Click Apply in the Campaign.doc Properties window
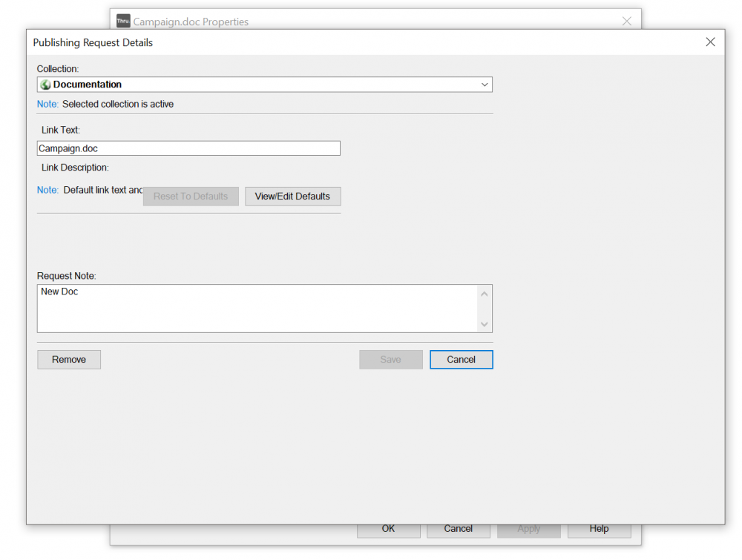Image resolution: width=742 pixels, height=560 pixels. [x=528, y=530]
